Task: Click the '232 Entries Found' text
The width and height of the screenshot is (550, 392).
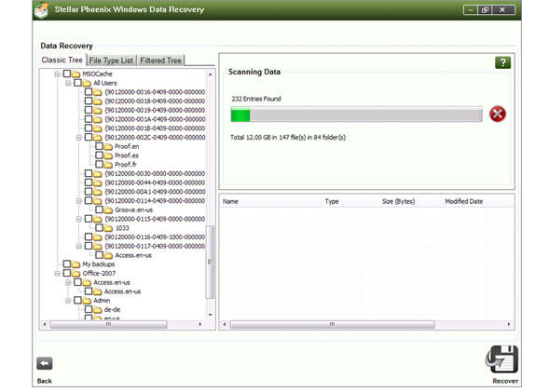Action: coord(256,99)
